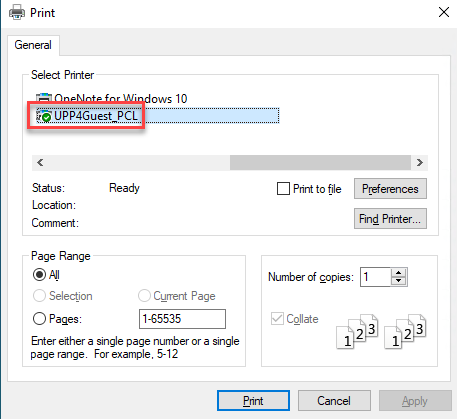Decrease number of copies with down arrow
Screen dimensions: 457x419
[x=398, y=281]
